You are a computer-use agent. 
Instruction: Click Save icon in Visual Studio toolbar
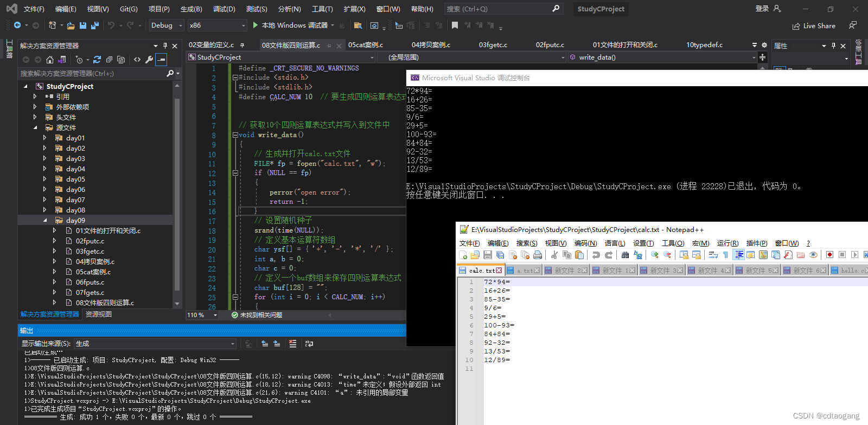(x=83, y=25)
